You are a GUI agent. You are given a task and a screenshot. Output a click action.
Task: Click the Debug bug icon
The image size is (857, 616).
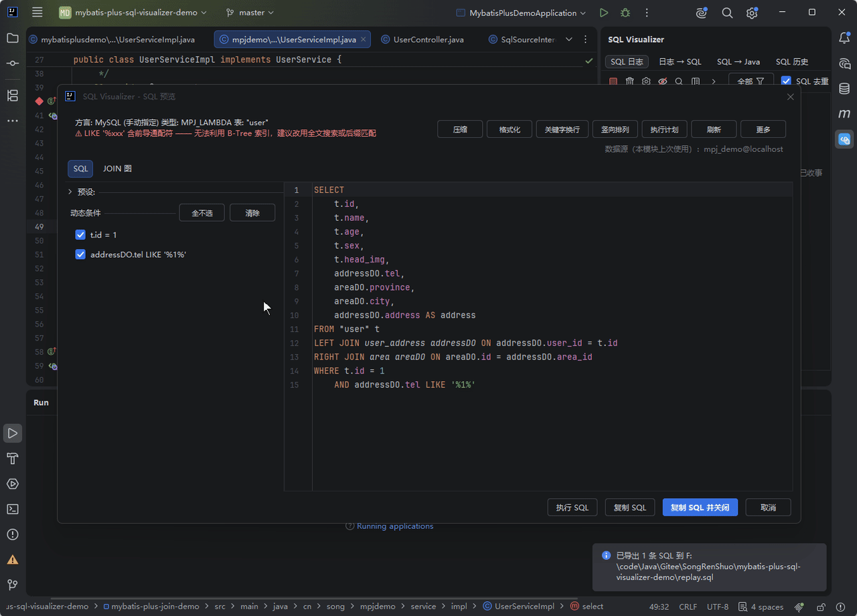[625, 13]
